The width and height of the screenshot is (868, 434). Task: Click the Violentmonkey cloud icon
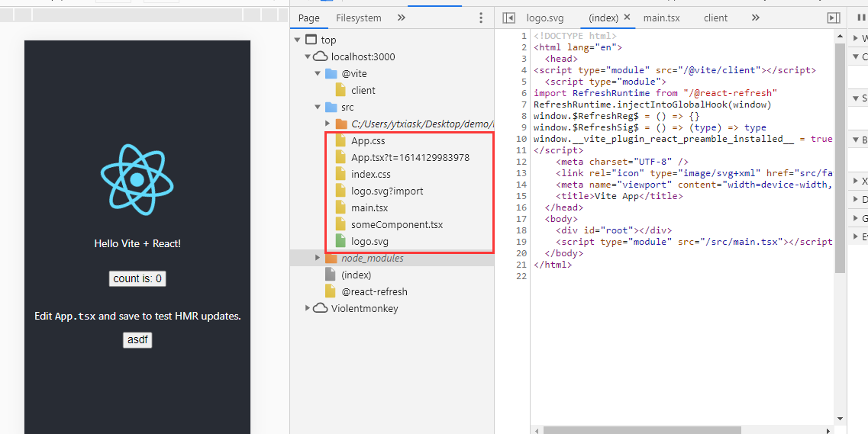[320, 308]
